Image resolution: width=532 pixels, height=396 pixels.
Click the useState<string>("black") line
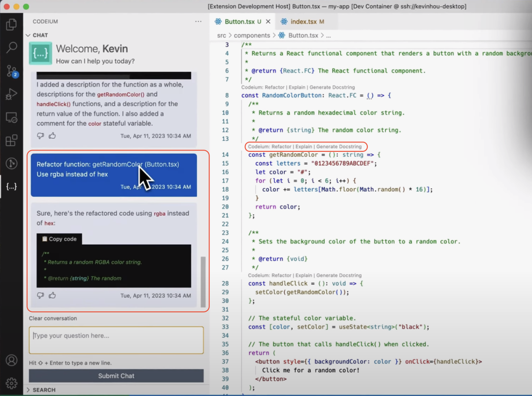[x=338, y=327]
